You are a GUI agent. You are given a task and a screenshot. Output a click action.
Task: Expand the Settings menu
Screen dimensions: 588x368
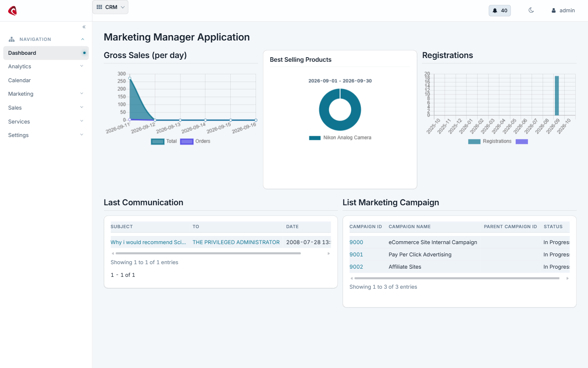(x=46, y=135)
